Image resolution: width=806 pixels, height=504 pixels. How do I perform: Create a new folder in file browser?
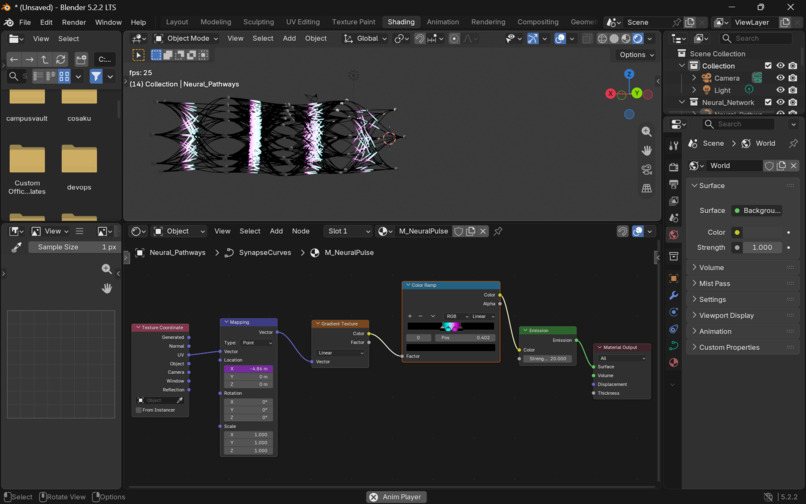coord(81,60)
